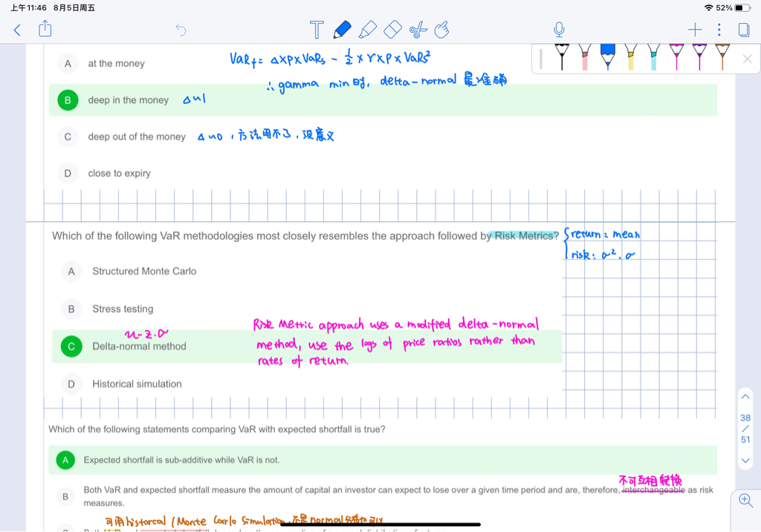The height and width of the screenshot is (532, 761).
Task: Go back using the back chevron
Action: [18, 30]
